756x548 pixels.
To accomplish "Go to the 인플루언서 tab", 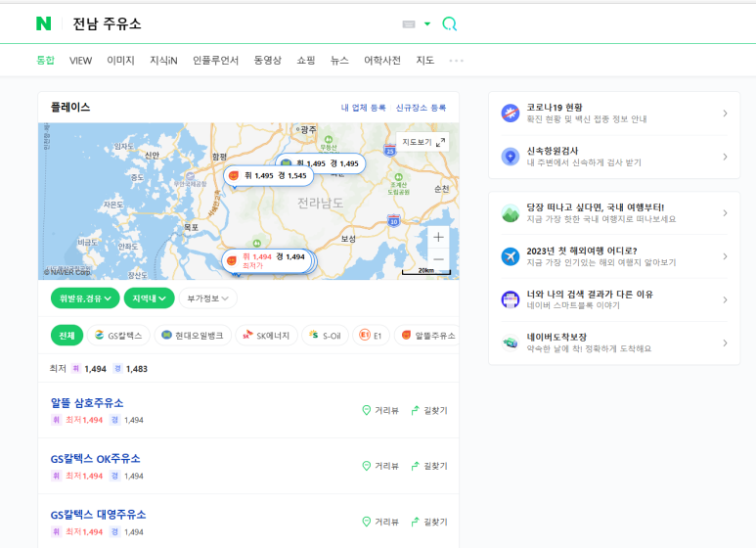I will 215,61.
